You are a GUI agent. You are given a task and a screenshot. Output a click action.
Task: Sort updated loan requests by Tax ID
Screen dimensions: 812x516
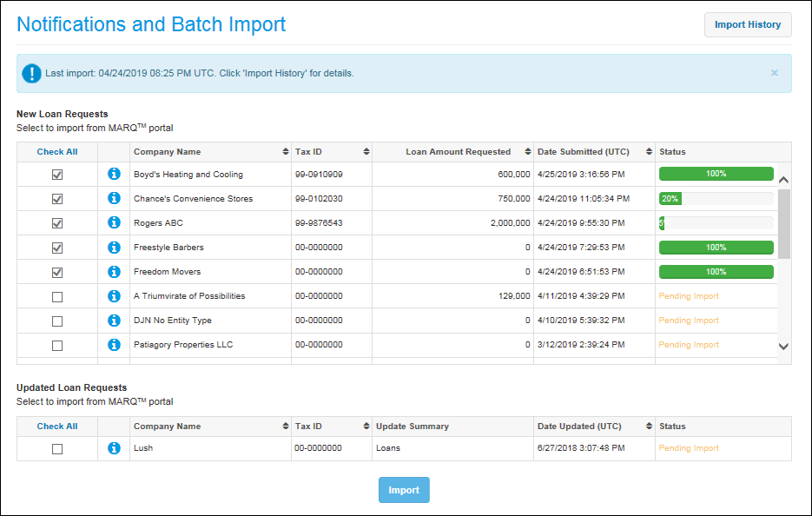[x=366, y=426]
